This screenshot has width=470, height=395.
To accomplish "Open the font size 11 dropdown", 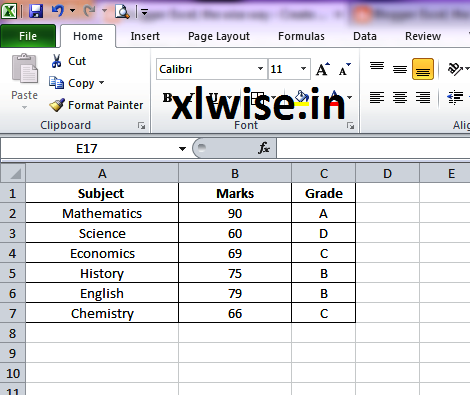I will [x=303, y=69].
